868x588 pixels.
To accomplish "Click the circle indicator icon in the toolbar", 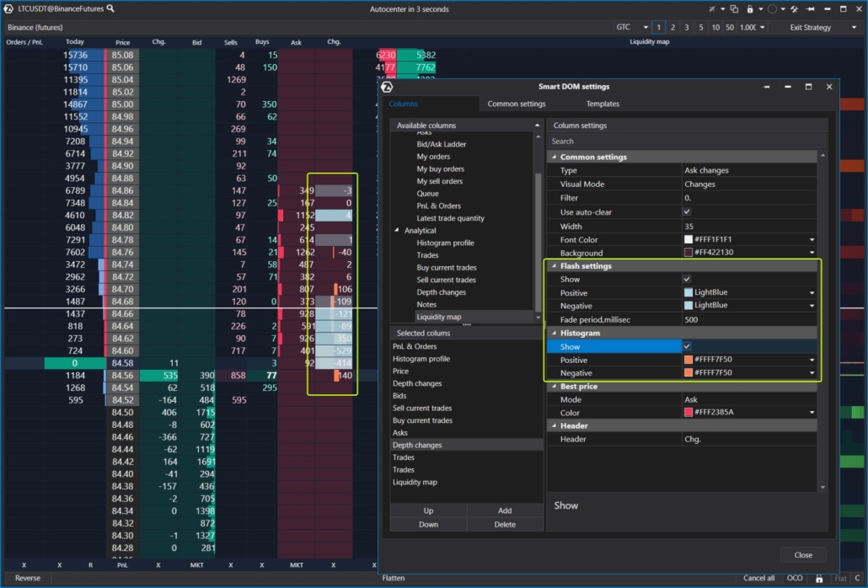I will point(773,8).
